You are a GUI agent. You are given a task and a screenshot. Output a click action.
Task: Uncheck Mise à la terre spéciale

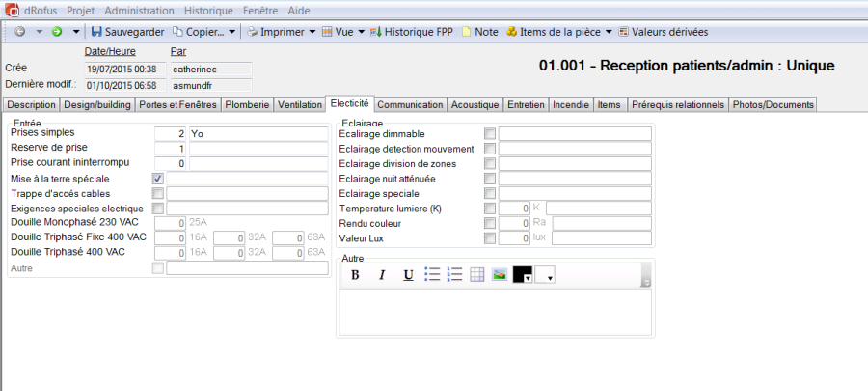(158, 179)
